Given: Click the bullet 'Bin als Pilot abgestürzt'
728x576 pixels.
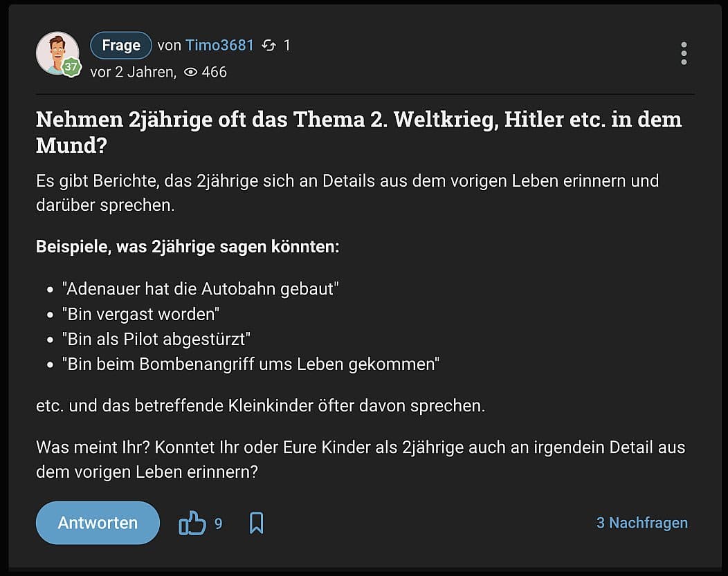Looking at the screenshot, I should tap(156, 339).
